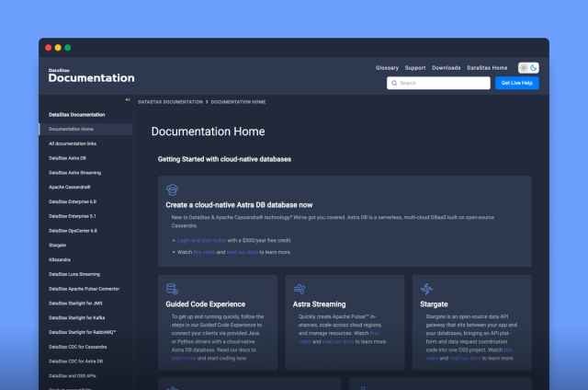Close the window with red button

pyautogui.click(x=49, y=48)
